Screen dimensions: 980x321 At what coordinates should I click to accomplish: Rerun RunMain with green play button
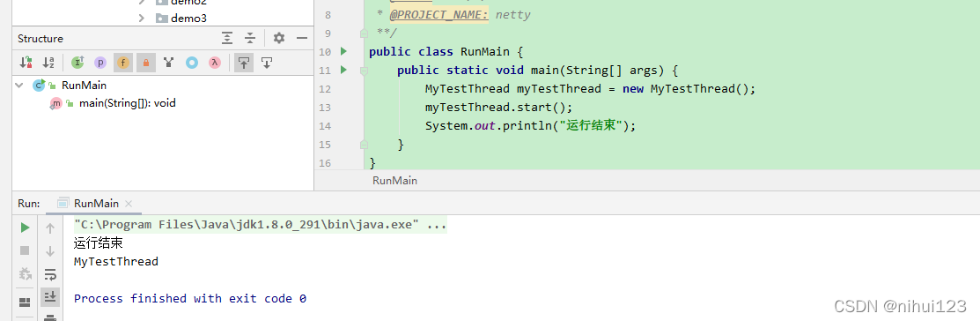point(25,228)
